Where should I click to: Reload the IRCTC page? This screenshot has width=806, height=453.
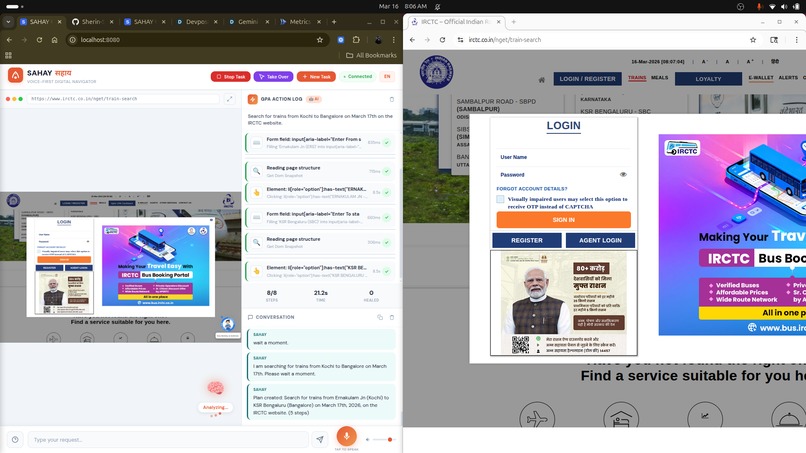tap(442, 40)
